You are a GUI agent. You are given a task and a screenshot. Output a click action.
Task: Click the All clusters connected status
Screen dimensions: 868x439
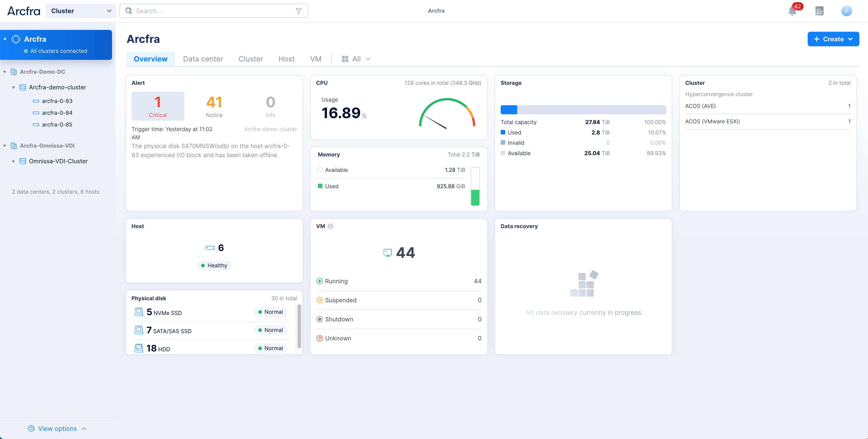click(x=56, y=51)
